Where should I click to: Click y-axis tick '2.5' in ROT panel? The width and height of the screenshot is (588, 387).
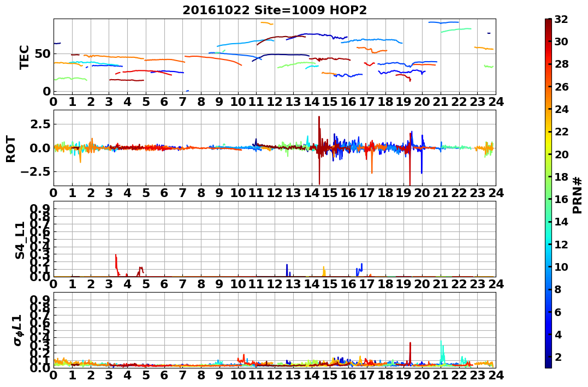[40, 124]
